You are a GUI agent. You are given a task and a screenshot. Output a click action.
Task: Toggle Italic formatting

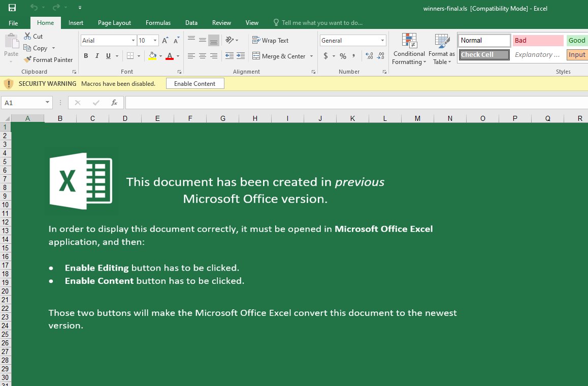tap(97, 56)
